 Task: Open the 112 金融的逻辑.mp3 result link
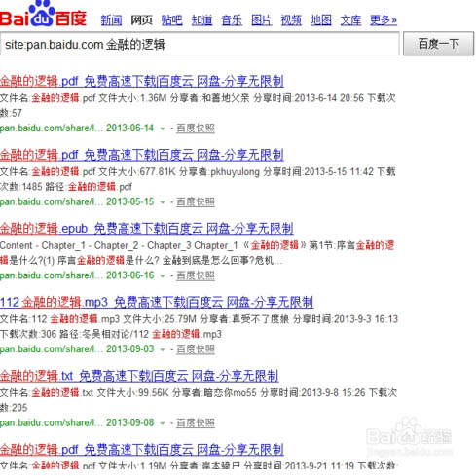coord(157,302)
